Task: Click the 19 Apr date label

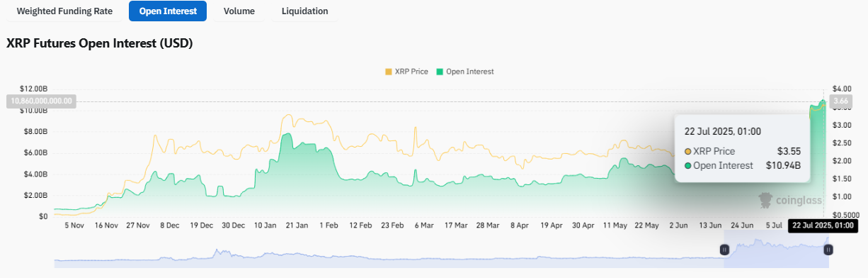Action: pos(551,226)
